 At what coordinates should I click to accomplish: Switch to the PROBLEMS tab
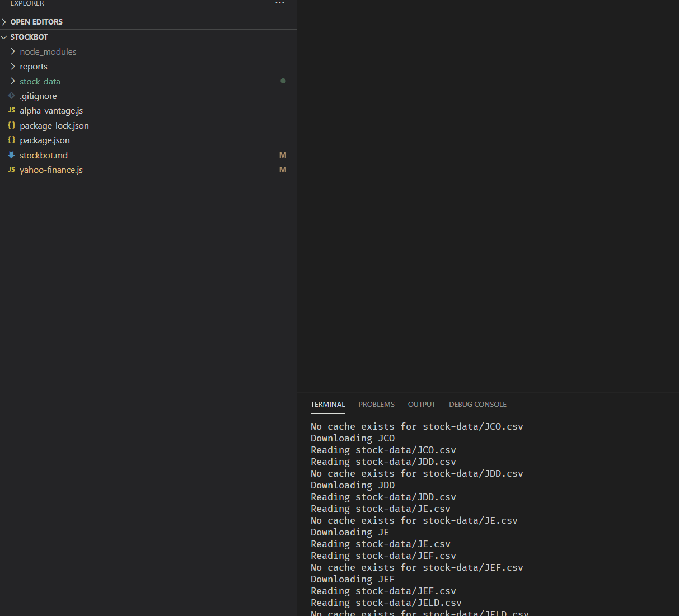point(376,404)
